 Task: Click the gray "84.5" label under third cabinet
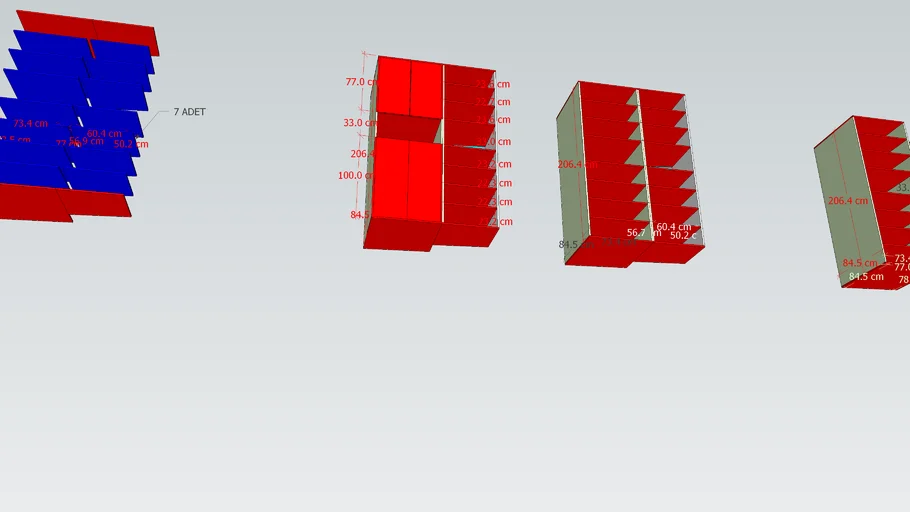tap(568, 244)
